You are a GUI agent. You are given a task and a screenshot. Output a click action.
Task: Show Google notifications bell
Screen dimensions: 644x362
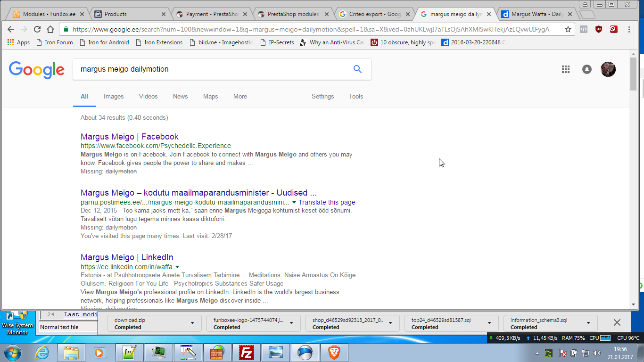coord(587,69)
